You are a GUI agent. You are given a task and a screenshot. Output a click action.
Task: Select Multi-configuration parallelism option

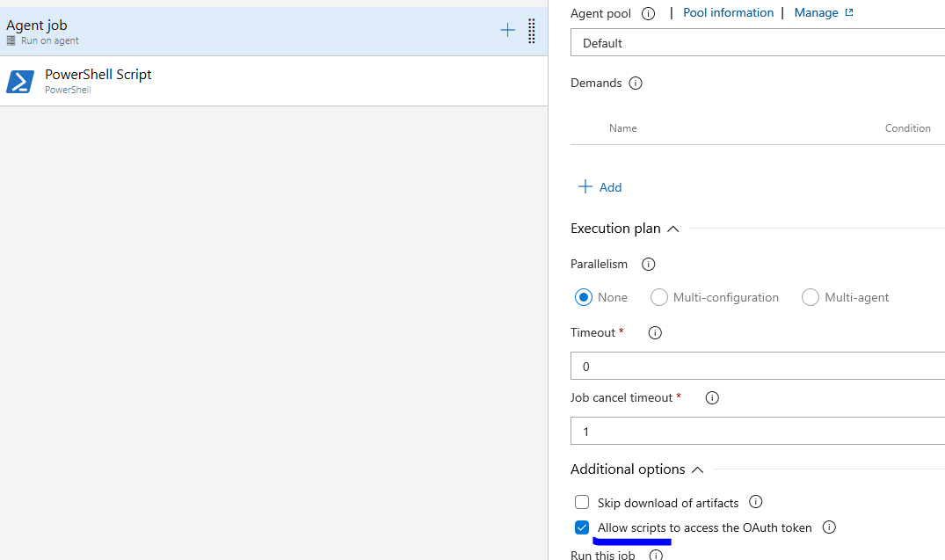click(658, 297)
